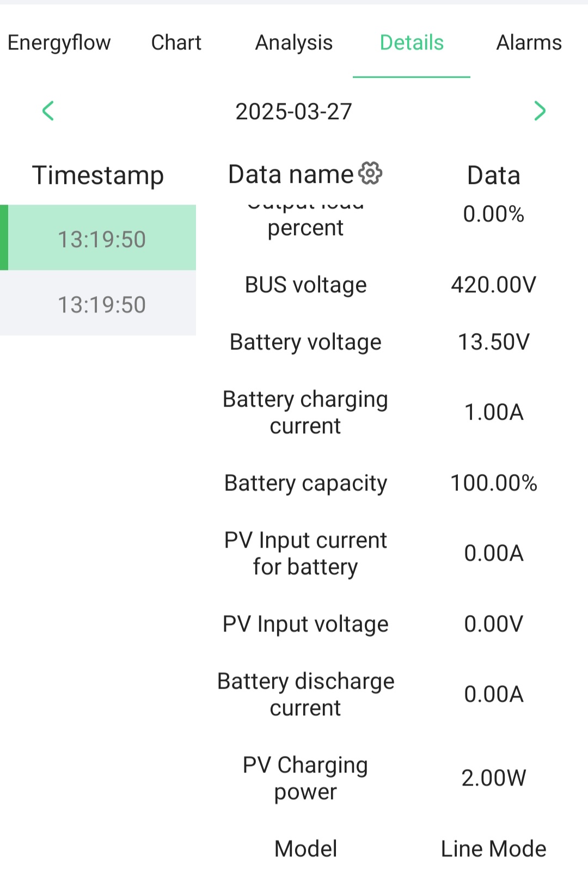The width and height of the screenshot is (588, 871).
Task: Open the Chart tab
Action: click(176, 42)
